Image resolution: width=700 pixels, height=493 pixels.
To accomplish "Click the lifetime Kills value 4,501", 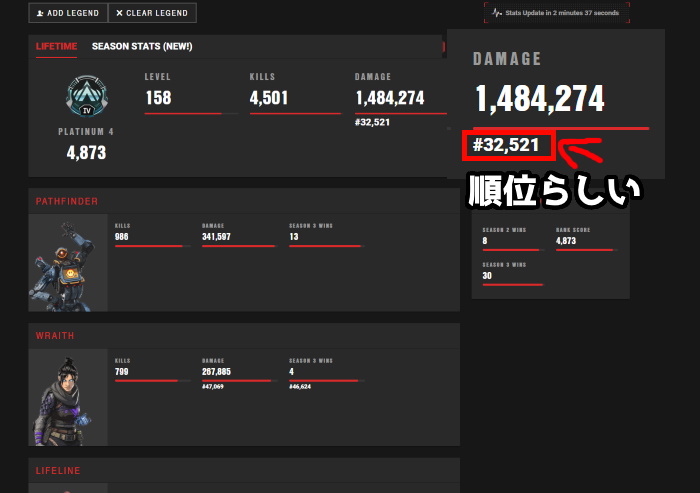I will 269,98.
